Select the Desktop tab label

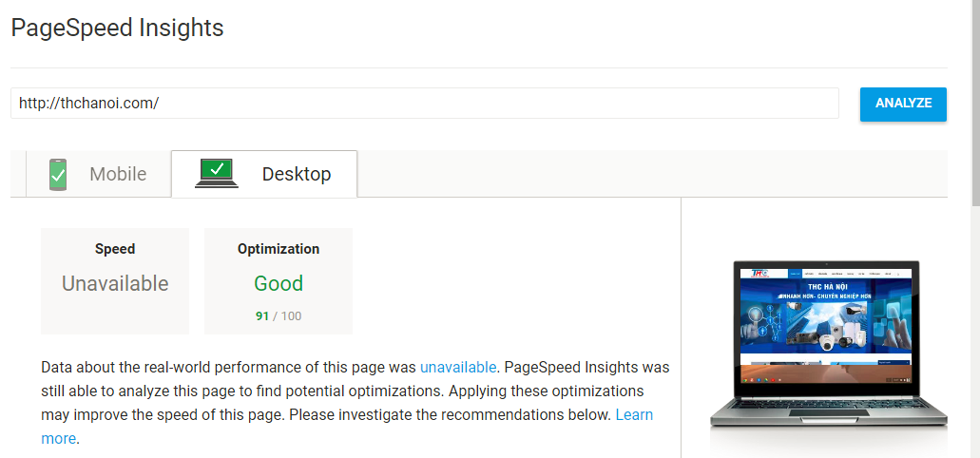click(x=297, y=174)
